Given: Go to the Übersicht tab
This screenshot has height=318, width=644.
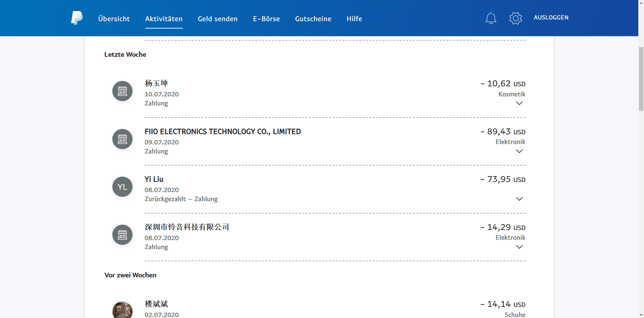Looking at the screenshot, I should click(114, 19).
